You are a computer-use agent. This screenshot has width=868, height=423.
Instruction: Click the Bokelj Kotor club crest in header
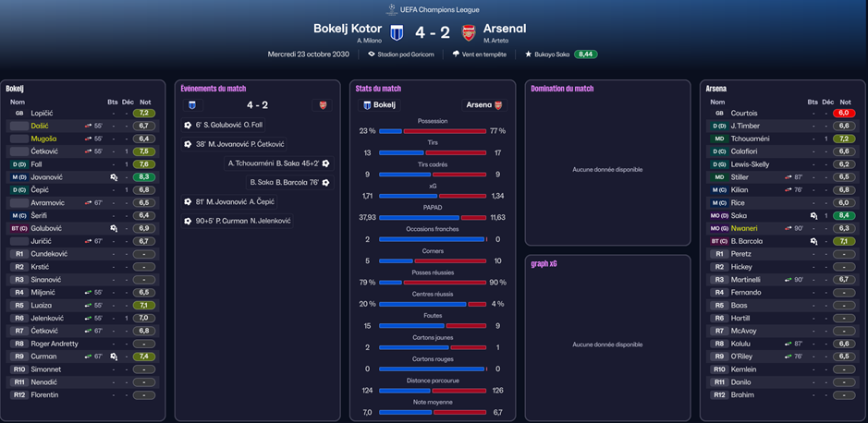pyautogui.click(x=397, y=33)
